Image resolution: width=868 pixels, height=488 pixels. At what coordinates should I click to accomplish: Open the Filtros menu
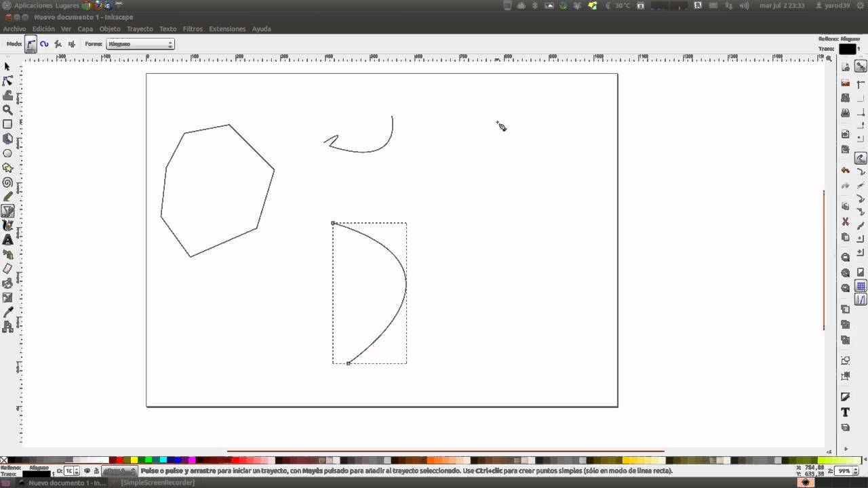click(193, 29)
